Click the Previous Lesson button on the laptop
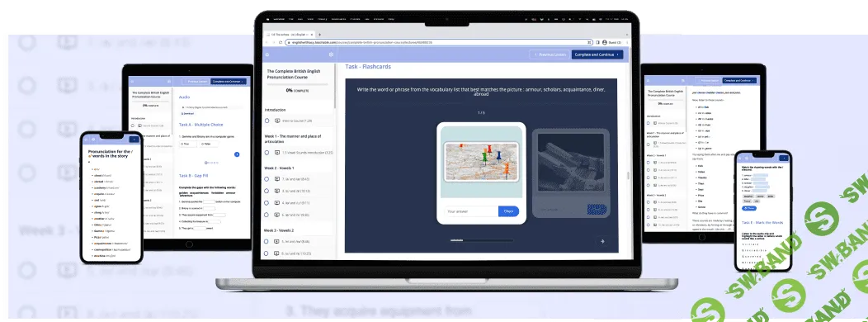This screenshot has height=322, width=868. coord(550,54)
